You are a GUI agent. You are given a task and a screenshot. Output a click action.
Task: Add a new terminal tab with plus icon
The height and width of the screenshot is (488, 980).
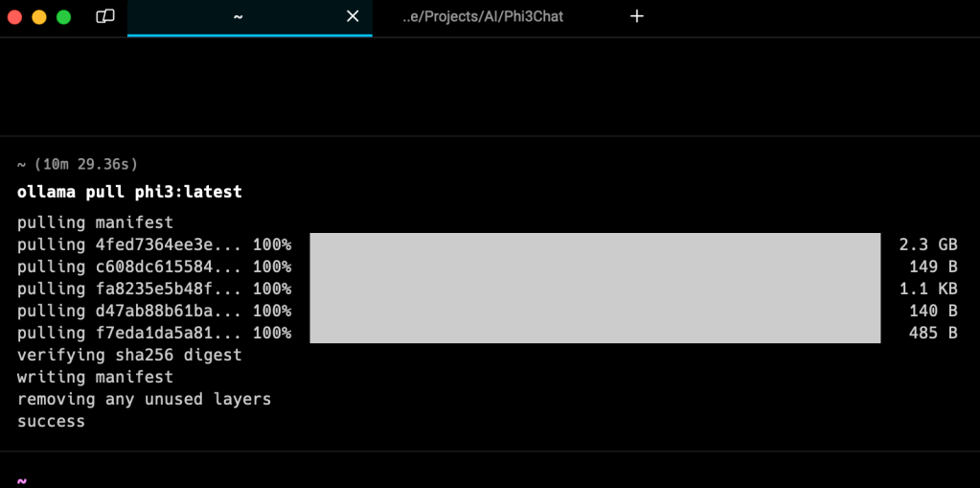pos(637,16)
